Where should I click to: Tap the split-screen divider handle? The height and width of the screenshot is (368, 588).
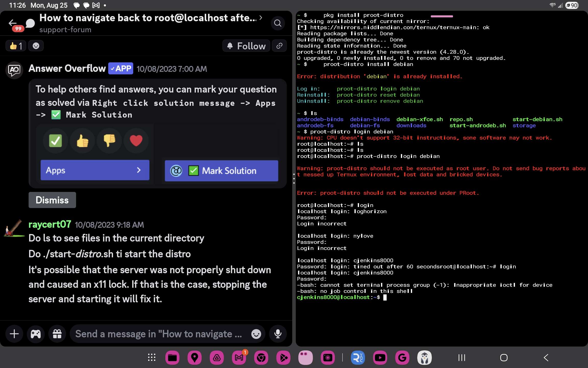pos(294,178)
